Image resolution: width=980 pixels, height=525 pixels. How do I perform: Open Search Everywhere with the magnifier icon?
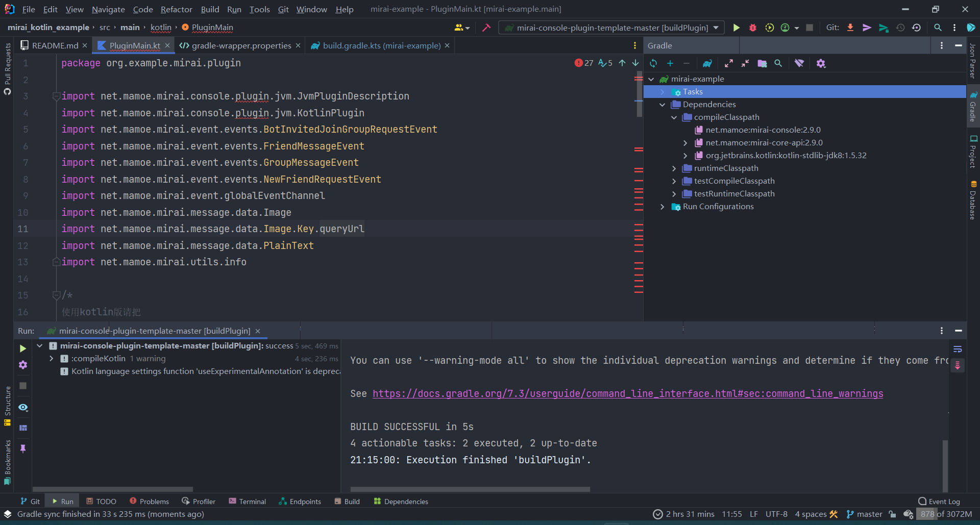tap(938, 28)
